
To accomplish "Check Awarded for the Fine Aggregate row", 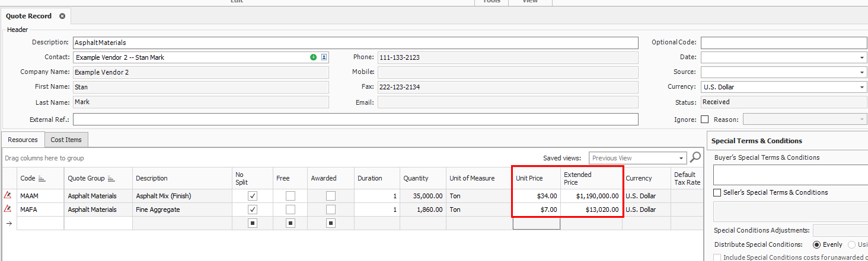I will tap(330, 210).
